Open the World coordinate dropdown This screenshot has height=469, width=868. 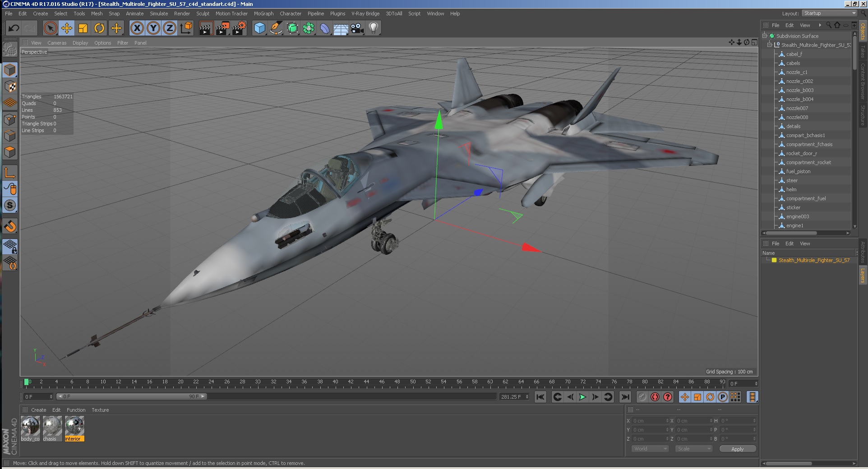pyautogui.click(x=650, y=449)
